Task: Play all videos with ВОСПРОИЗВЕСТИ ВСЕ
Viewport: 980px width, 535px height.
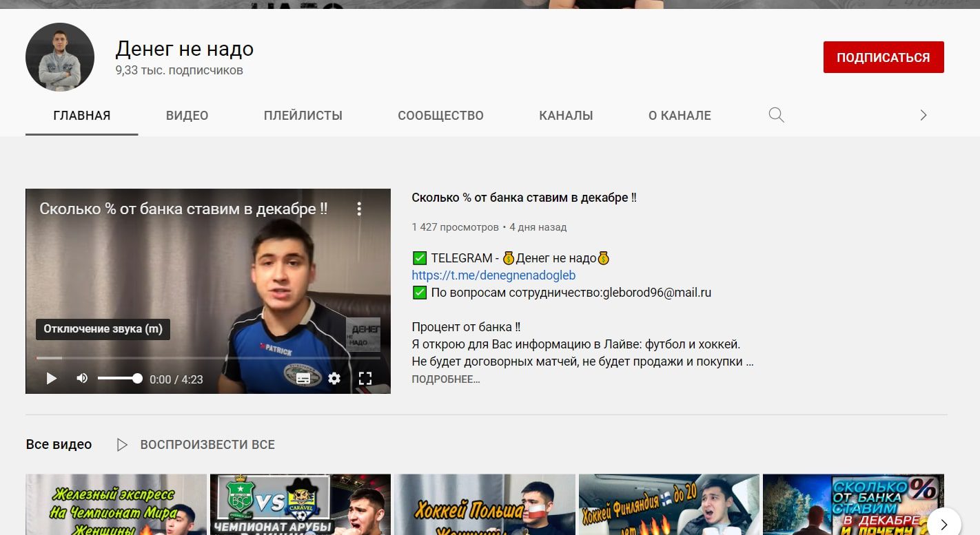Action: pyautogui.click(x=196, y=445)
